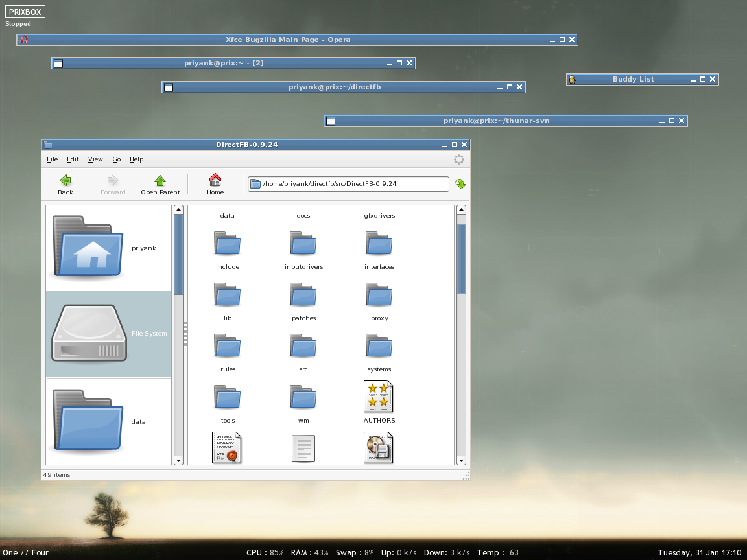
Task: Open the File menu
Action: point(52,159)
